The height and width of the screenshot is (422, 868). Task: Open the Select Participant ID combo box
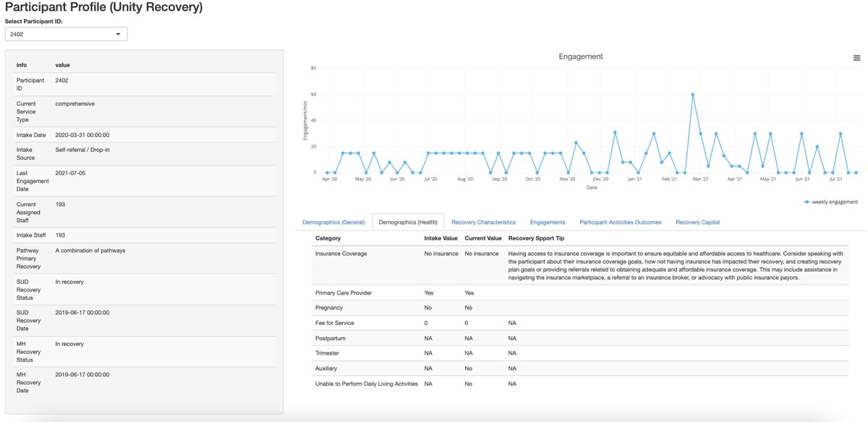point(66,33)
